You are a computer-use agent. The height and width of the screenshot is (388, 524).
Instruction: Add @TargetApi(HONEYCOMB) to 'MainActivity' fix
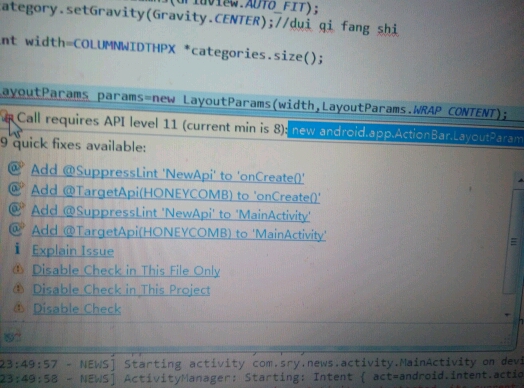(178, 232)
